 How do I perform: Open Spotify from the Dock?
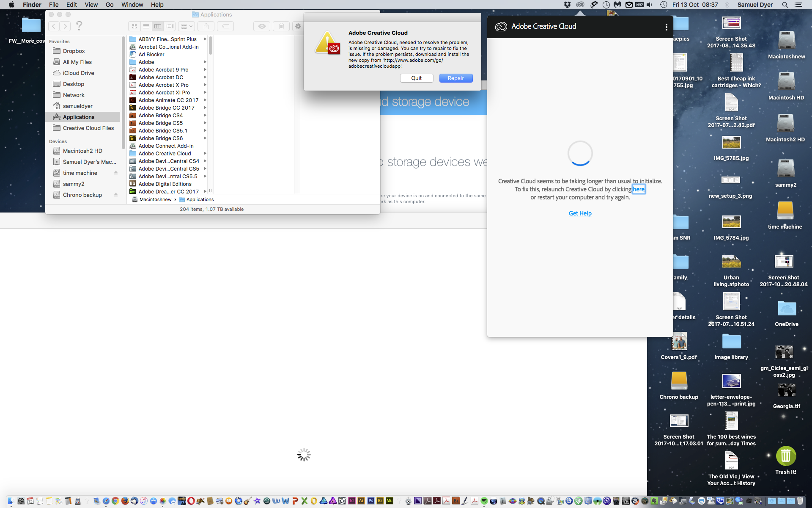484,501
